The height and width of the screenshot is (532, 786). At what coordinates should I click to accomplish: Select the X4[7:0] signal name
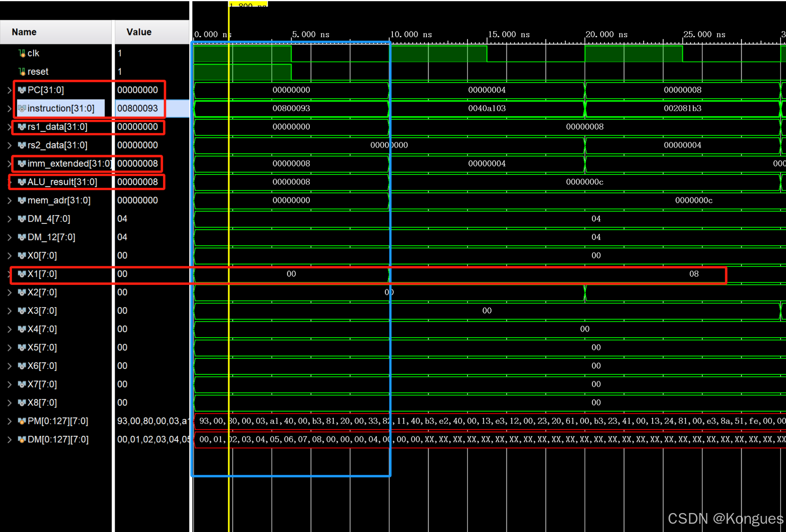42,329
